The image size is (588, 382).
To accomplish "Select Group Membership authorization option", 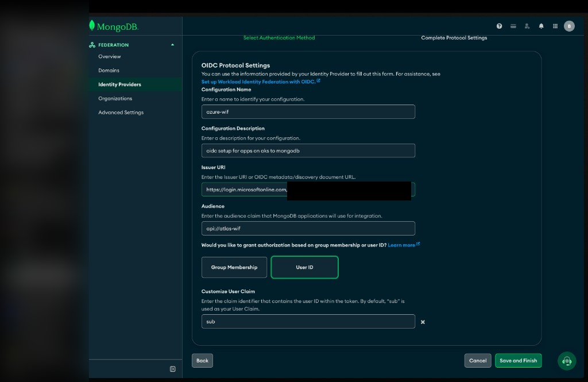I will 234,267.
